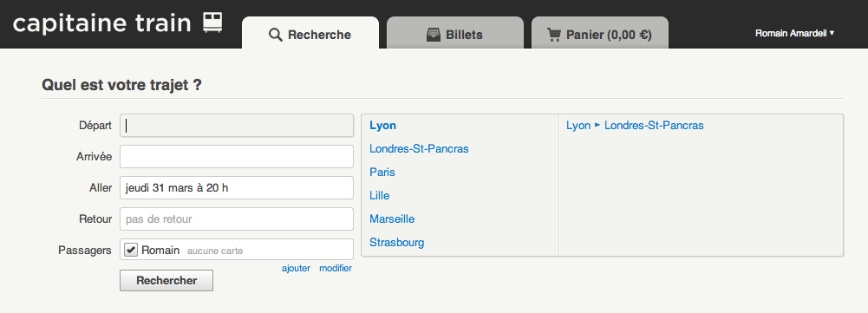This screenshot has height=313, width=868.
Task: Click the Rechercher button
Action: click(166, 280)
